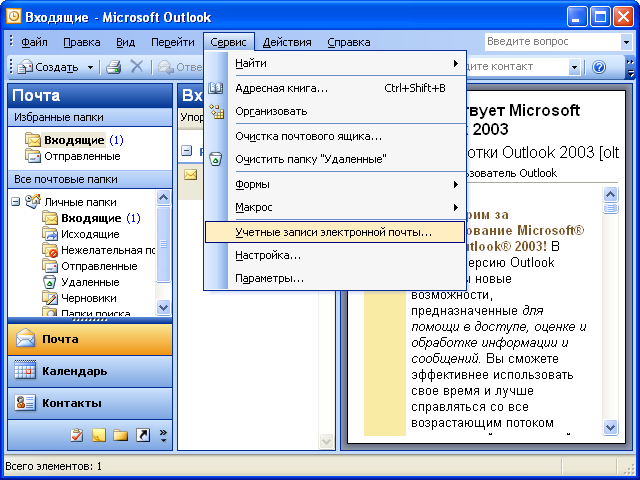Click the Print toolbar icon
Viewport: 640px width, 480px height.
click(x=113, y=67)
